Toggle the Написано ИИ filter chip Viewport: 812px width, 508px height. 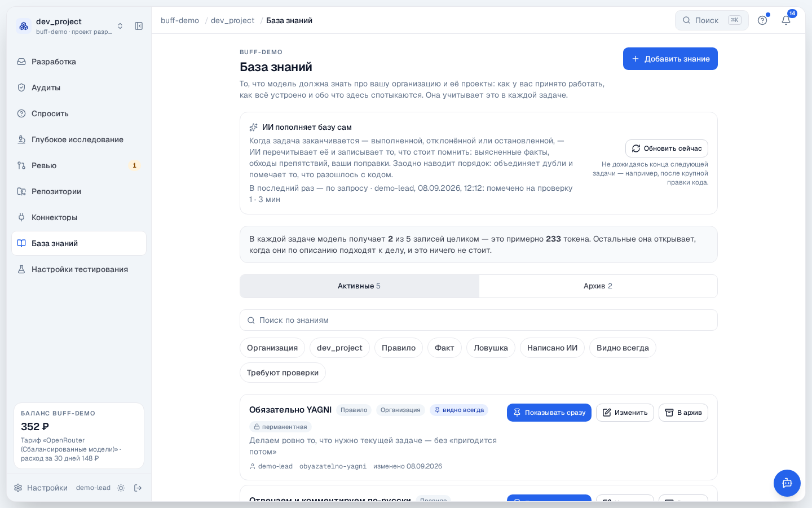[x=552, y=348]
